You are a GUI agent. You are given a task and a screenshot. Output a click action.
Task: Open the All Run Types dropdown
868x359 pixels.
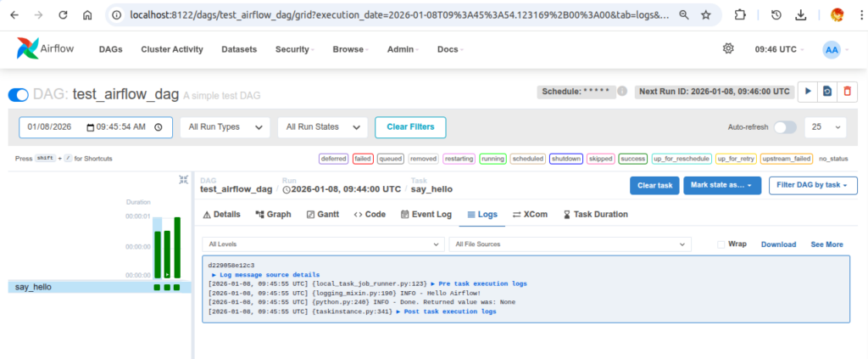point(225,127)
